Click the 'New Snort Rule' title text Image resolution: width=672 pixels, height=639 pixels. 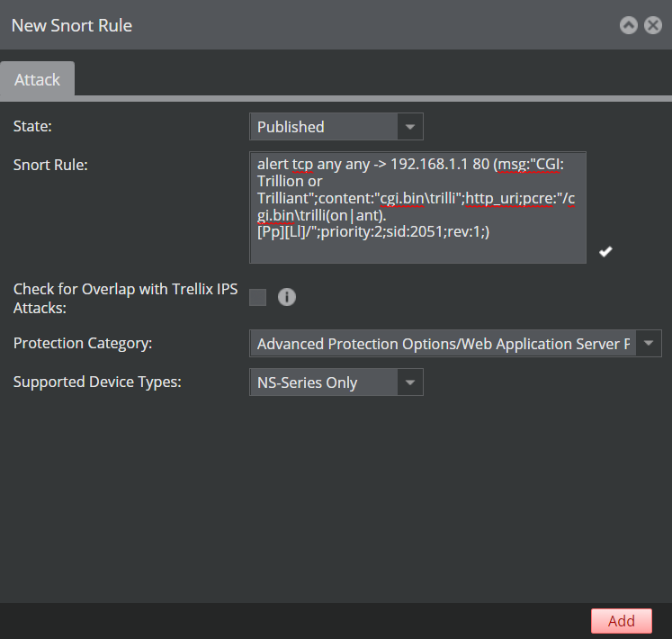(x=72, y=26)
